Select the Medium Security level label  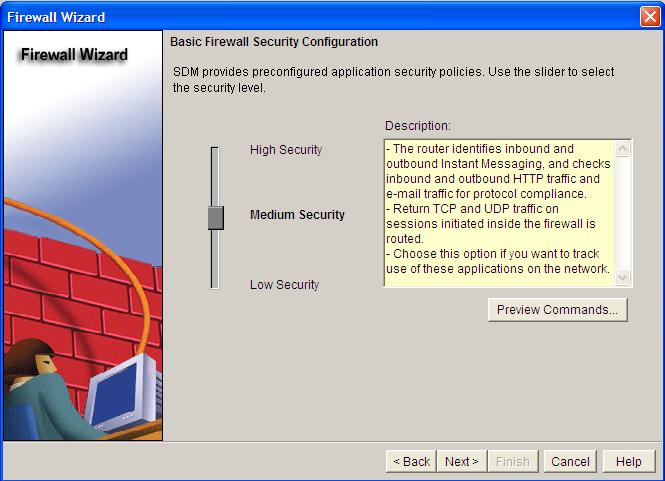(297, 215)
